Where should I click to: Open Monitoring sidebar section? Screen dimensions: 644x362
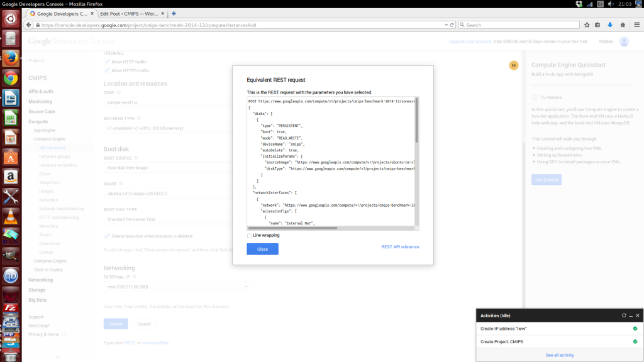(x=40, y=101)
